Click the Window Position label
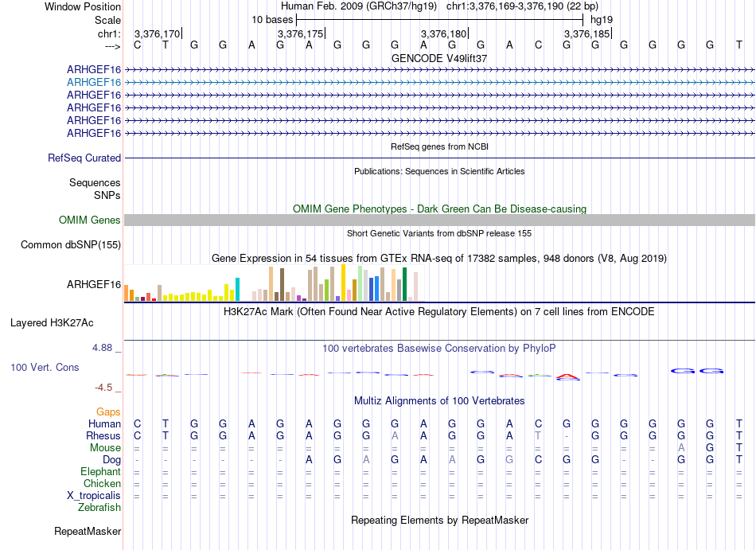Viewport: 756px width, 550px height. tap(83, 6)
